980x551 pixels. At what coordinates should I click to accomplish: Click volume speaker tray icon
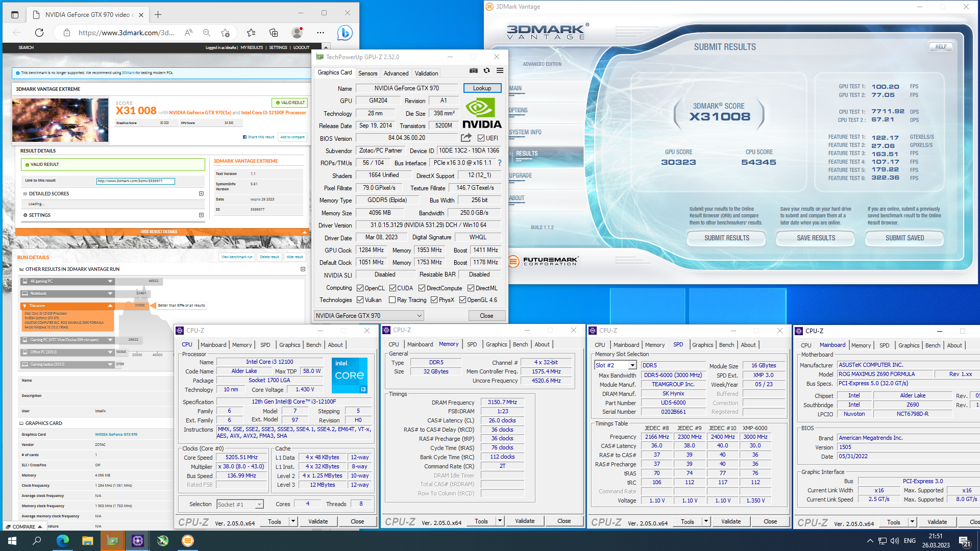pos(894,541)
